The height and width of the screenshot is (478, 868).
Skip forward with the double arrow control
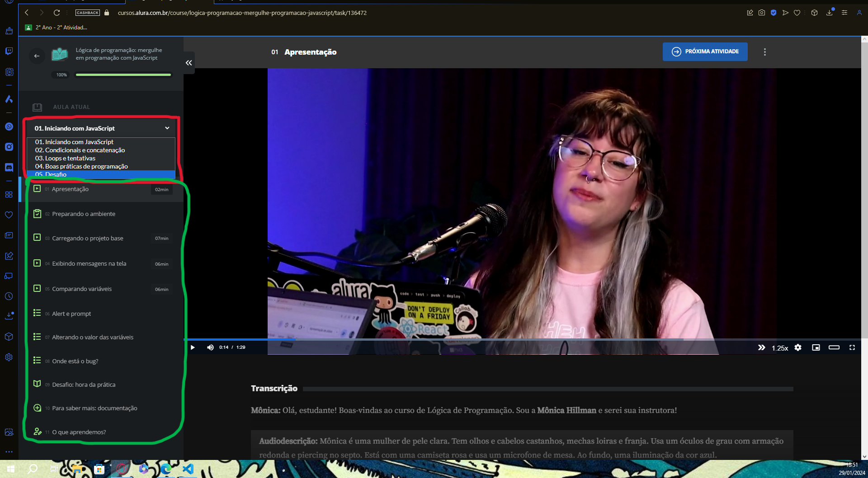(x=761, y=347)
